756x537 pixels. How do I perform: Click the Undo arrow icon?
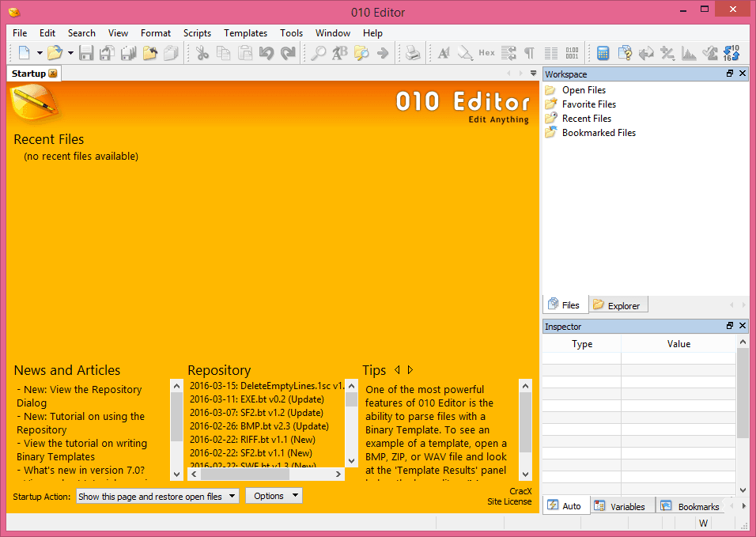click(x=266, y=52)
